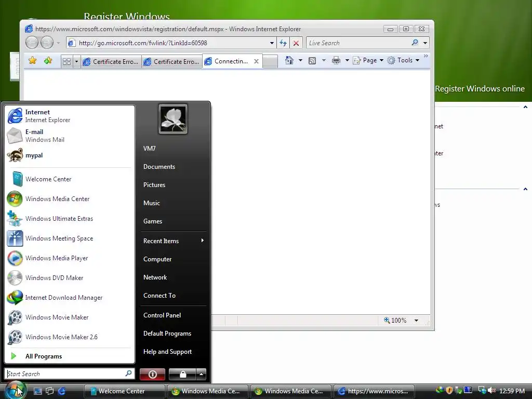Open Control Panel
532x399 pixels.
pos(173,315)
